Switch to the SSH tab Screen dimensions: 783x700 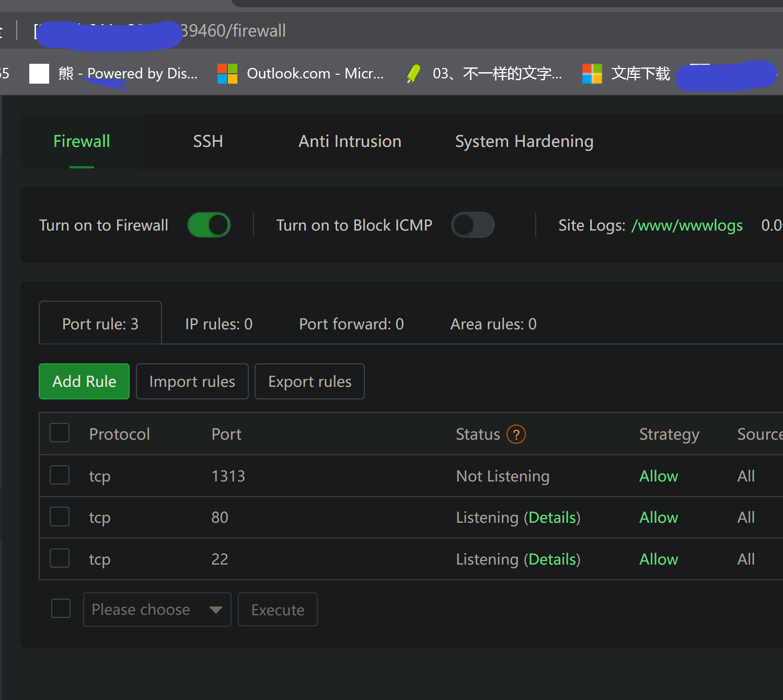[x=208, y=142]
